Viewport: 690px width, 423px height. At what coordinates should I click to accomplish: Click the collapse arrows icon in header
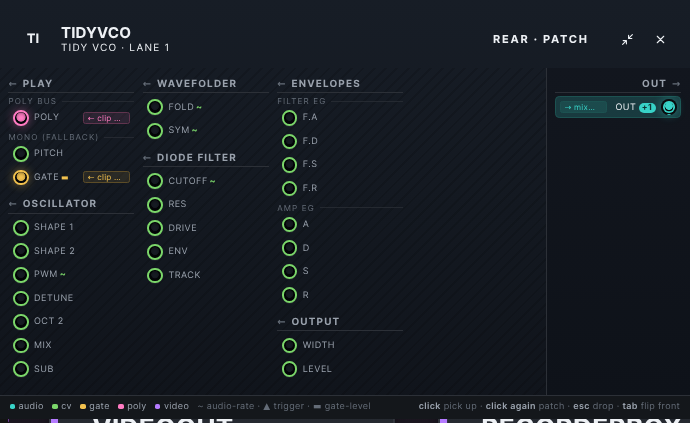coord(628,40)
